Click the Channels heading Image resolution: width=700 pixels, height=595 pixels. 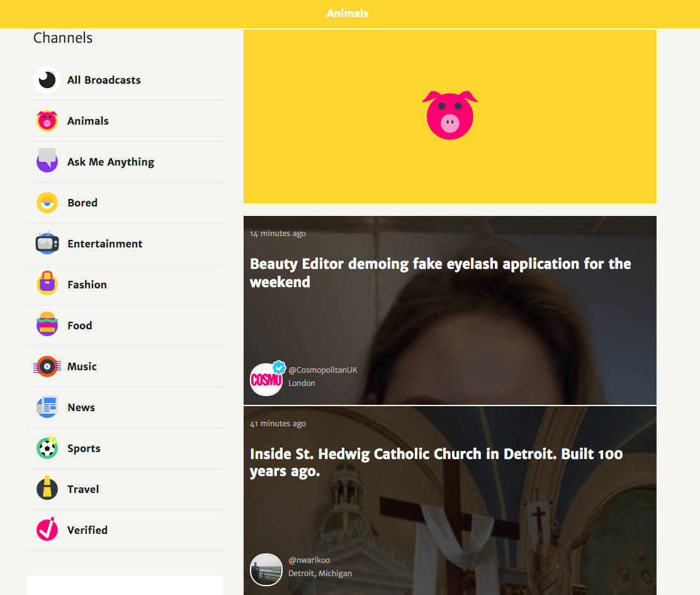click(x=63, y=38)
